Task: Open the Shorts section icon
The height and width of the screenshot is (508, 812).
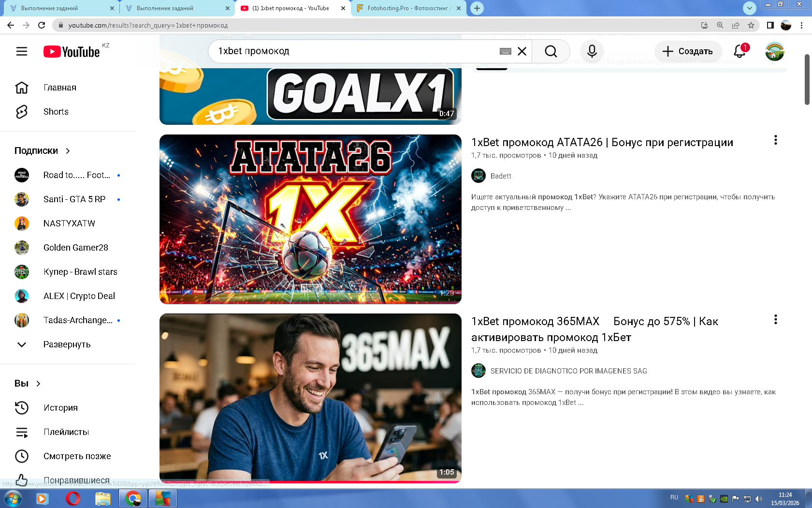Action: point(22,112)
